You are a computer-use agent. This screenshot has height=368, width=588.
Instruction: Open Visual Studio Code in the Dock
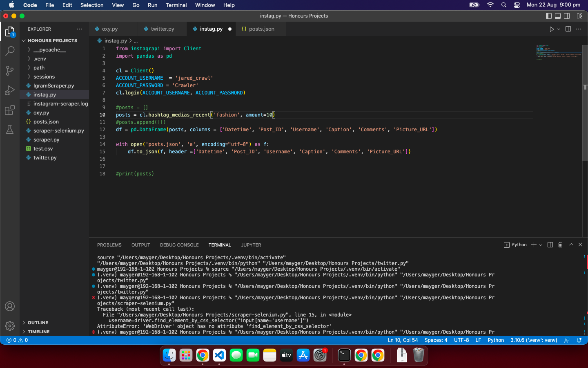219,355
